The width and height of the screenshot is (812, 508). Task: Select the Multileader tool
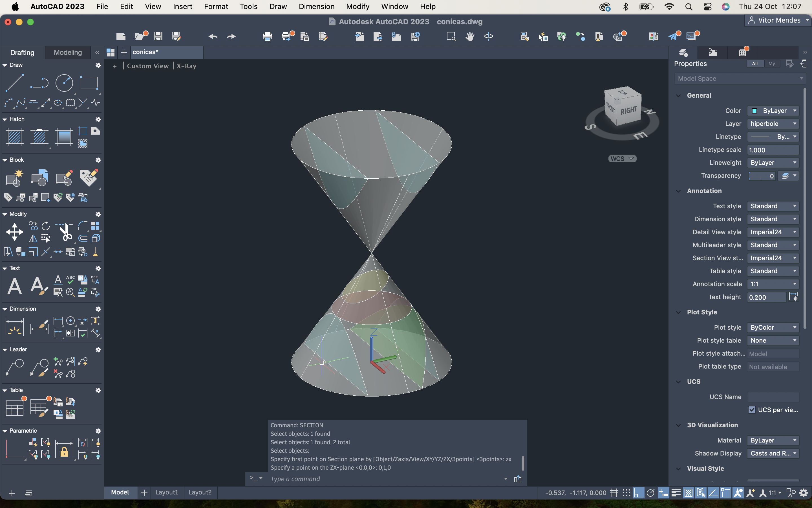(14, 367)
